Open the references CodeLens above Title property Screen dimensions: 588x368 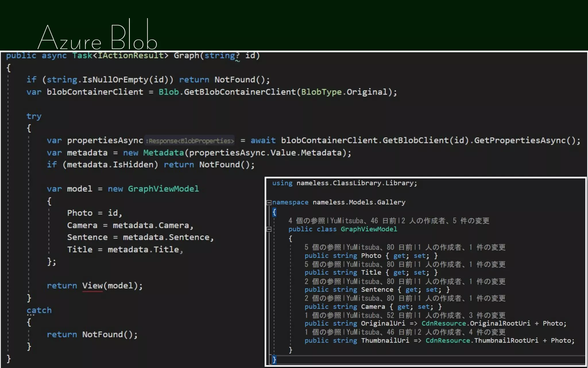[323, 264]
